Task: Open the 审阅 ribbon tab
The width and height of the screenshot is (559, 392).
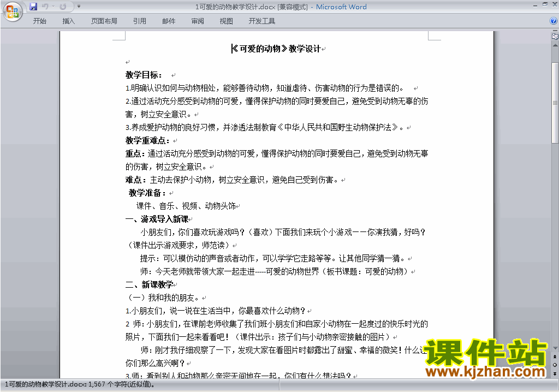Action: [x=198, y=21]
